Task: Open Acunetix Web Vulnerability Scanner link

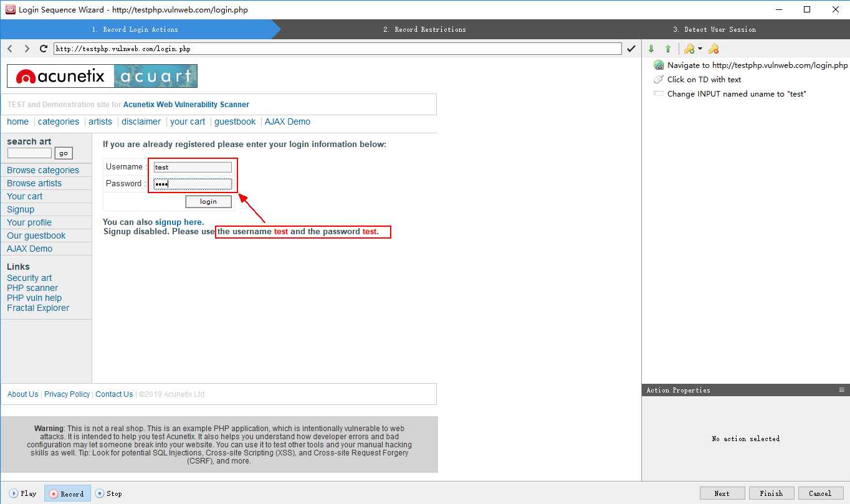Action: [x=186, y=105]
